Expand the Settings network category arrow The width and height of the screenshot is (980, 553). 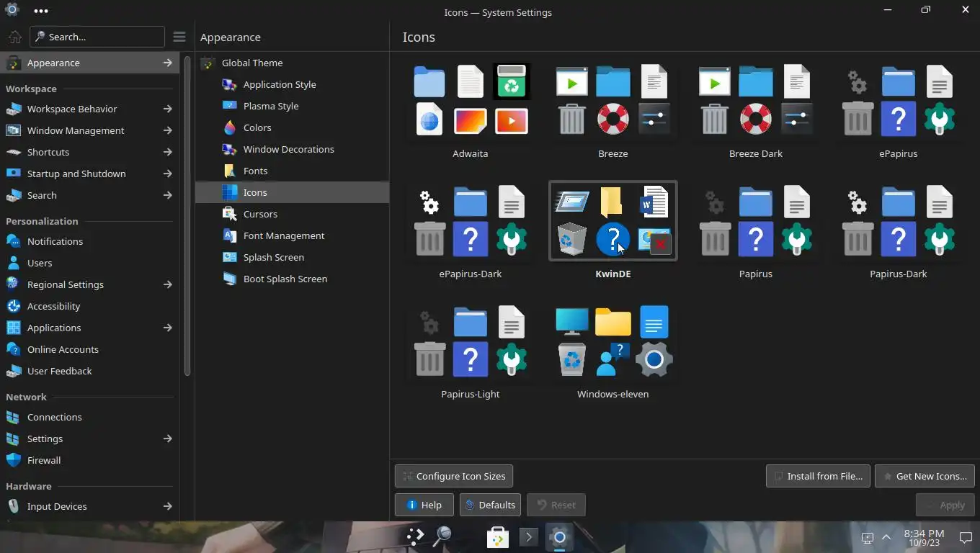pos(167,439)
